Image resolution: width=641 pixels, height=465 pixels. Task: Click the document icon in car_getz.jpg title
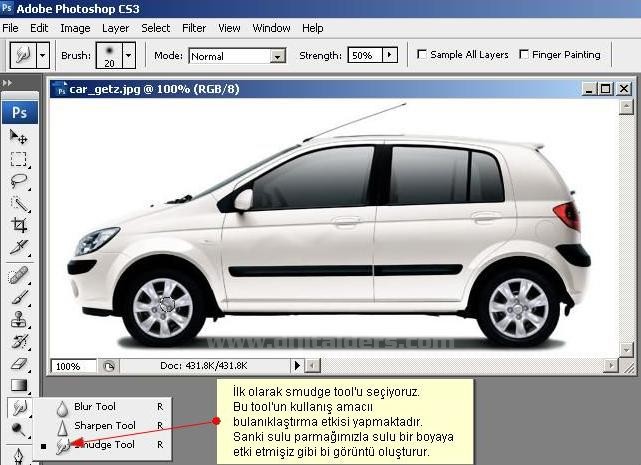point(61,89)
